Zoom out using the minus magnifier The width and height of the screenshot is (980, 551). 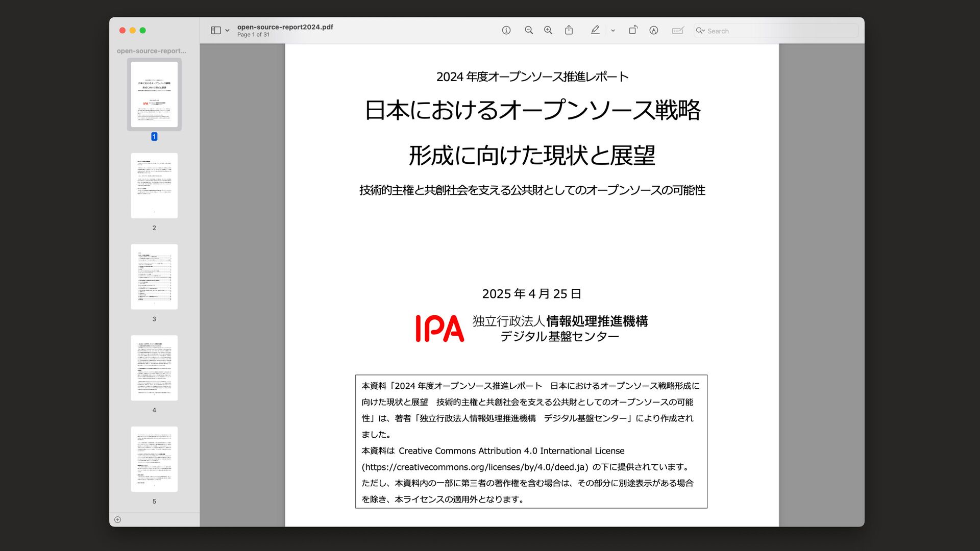pos(529,31)
